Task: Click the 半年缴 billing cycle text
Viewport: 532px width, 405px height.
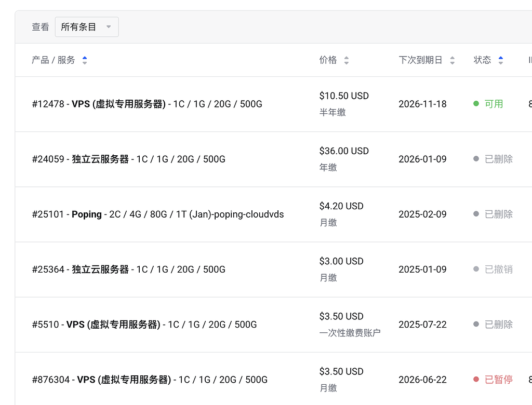Action: (x=332, y=112)
